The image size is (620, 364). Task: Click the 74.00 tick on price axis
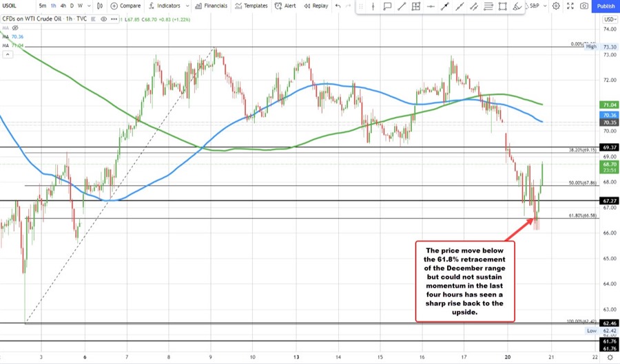610,29
